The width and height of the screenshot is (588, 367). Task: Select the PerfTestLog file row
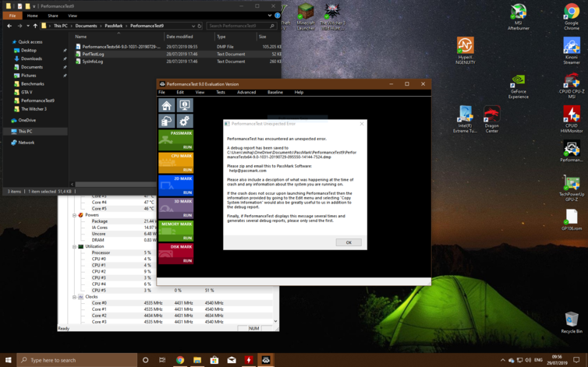pyautogui.click(x=177, y=54)
